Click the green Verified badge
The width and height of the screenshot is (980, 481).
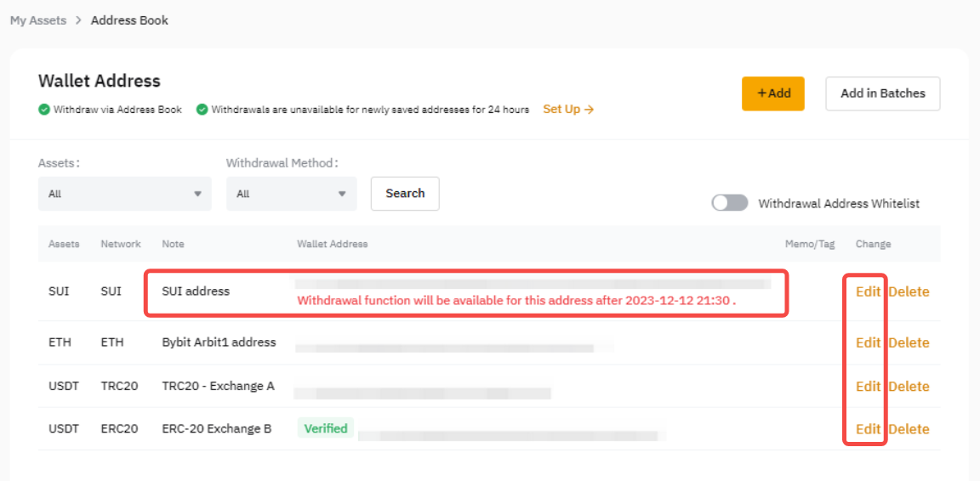click(x=326, y=428)
